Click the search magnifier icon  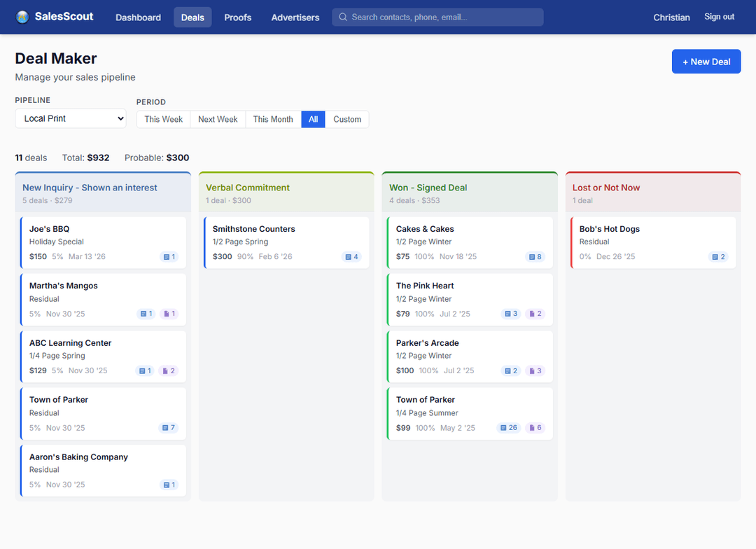coord(343,17)
